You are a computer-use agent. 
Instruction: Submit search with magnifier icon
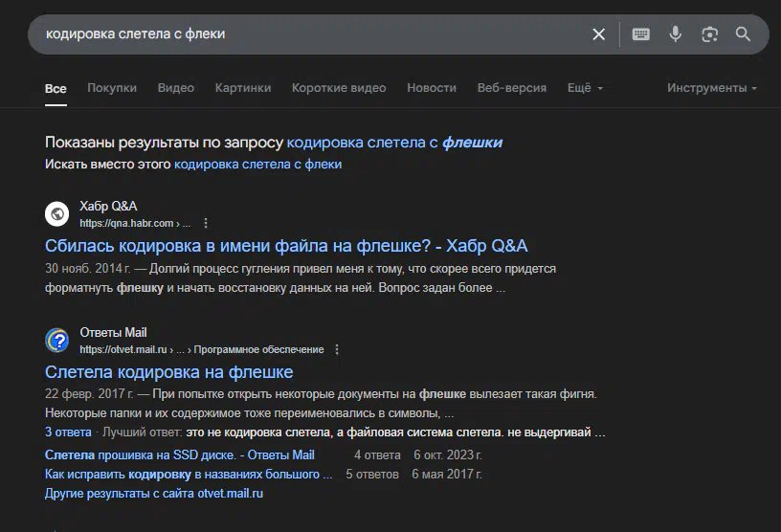point(743,34)
